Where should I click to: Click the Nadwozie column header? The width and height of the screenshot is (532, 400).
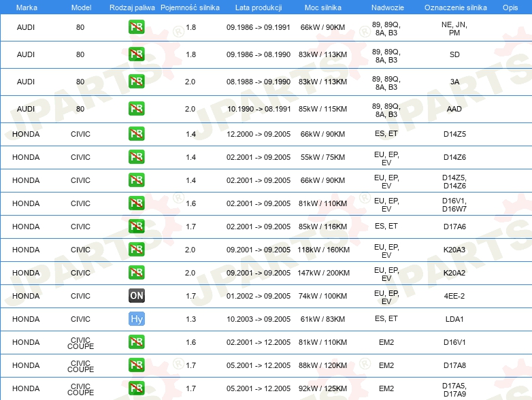(388, 7)
